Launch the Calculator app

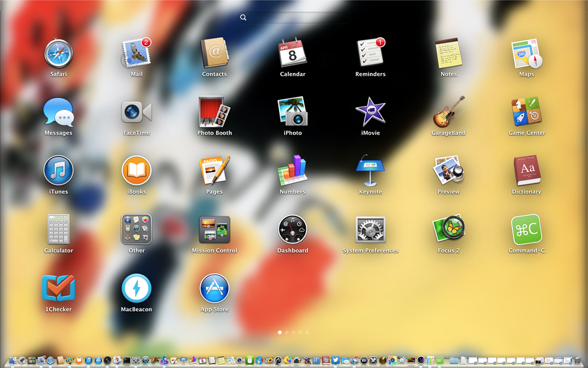click(x=58, y=229)
